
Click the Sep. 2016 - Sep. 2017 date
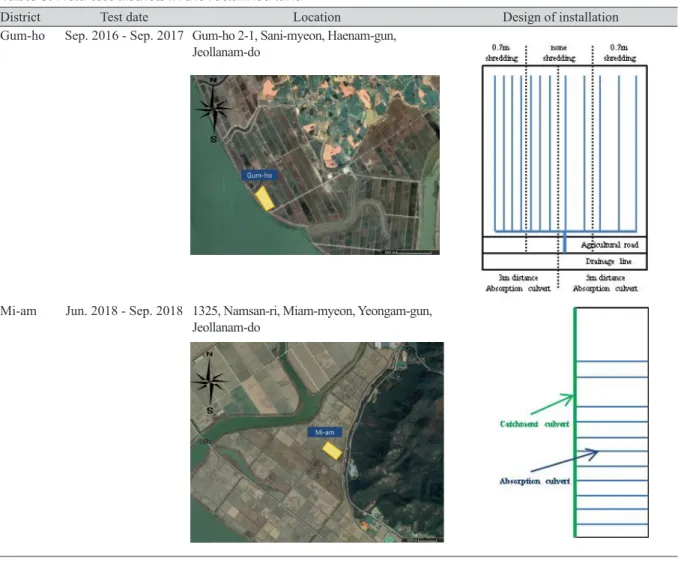click(x=124, y=35)
